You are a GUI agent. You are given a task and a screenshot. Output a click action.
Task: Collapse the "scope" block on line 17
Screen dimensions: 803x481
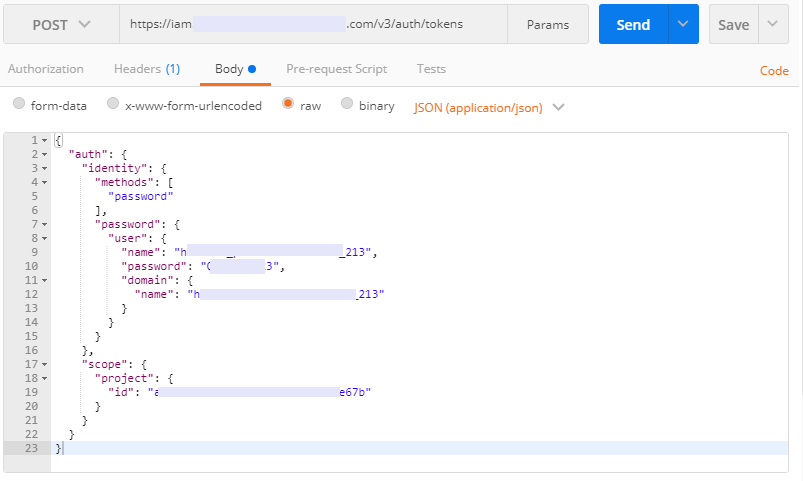[x=45, y=364]
